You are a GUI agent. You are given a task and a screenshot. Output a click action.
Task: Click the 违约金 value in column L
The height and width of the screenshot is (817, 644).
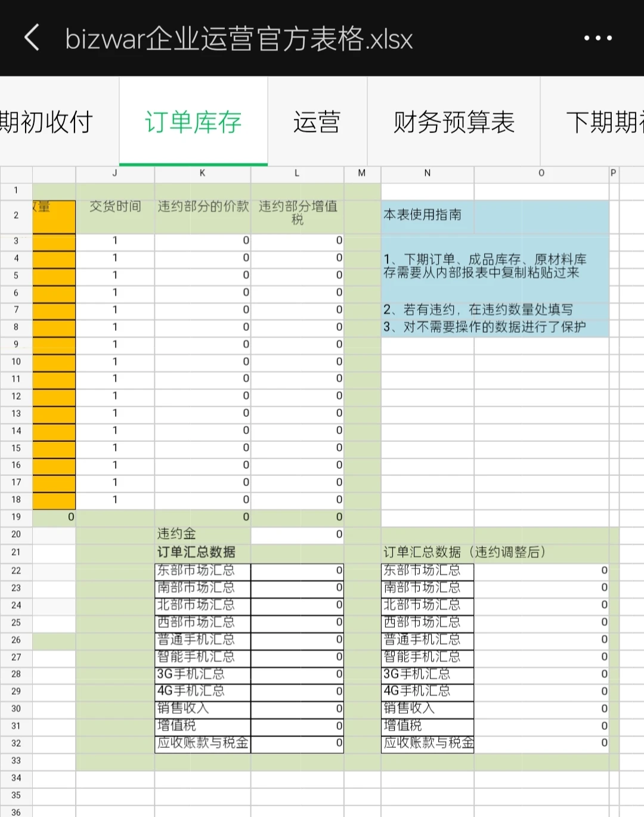298,534
